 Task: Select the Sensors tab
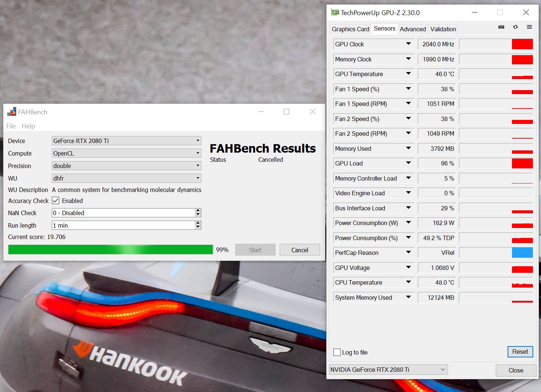click(384, 28)
